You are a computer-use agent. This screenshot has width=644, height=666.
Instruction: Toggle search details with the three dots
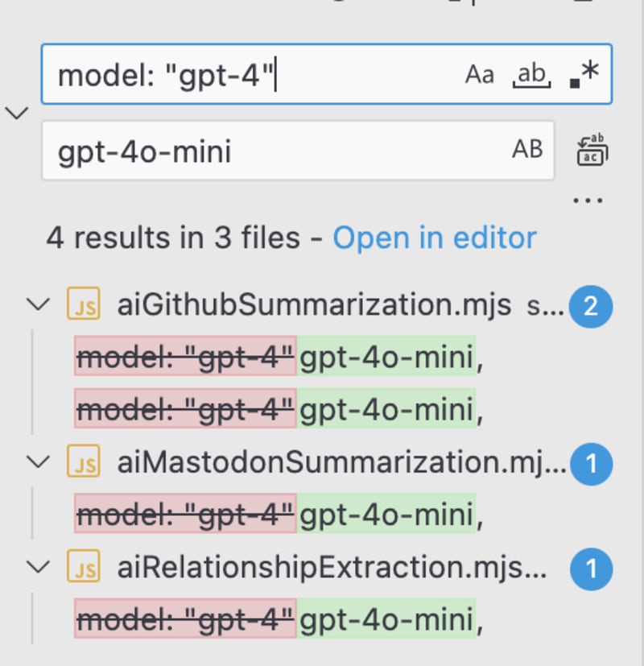[x=588, y=201]
